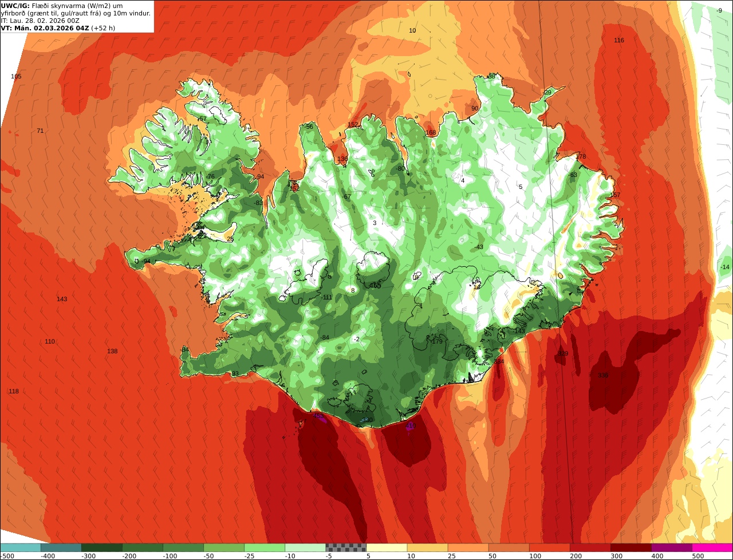733x560 pixels.
Task: Pick the -10 to -5 pale green swatch
Action: click(305, 547)
